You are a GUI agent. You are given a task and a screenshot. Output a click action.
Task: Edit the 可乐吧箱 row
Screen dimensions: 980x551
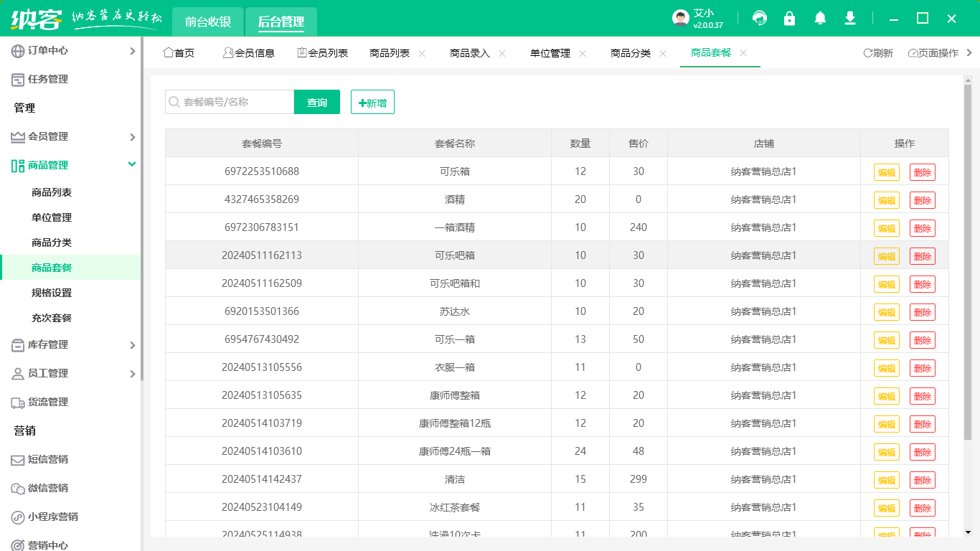pyautogui.click(x=887, y=256)
